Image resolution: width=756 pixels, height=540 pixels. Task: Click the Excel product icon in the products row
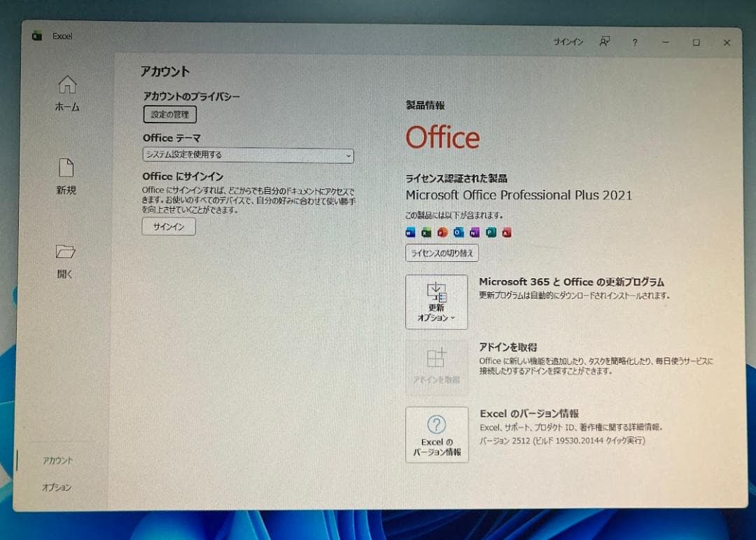[x=426, y=232]
